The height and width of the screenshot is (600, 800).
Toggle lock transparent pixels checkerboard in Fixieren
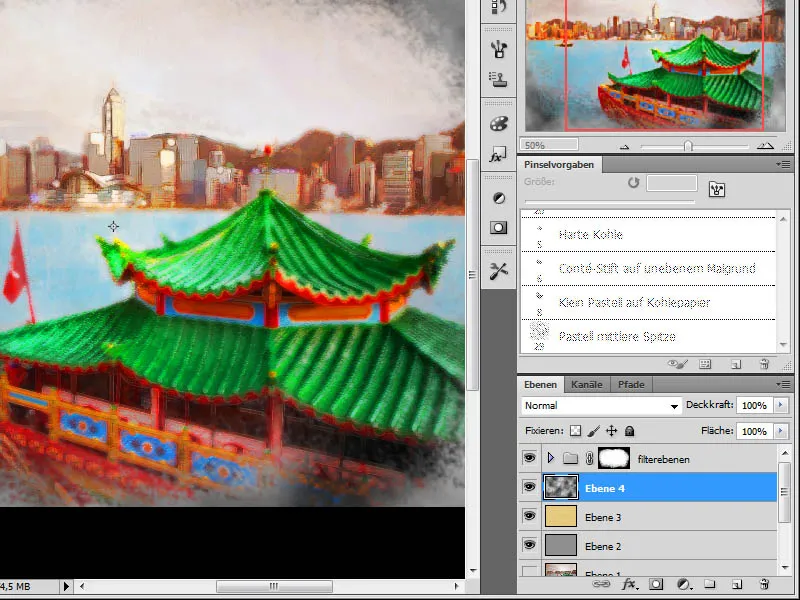pyautogui.click(x=575, y=431)
